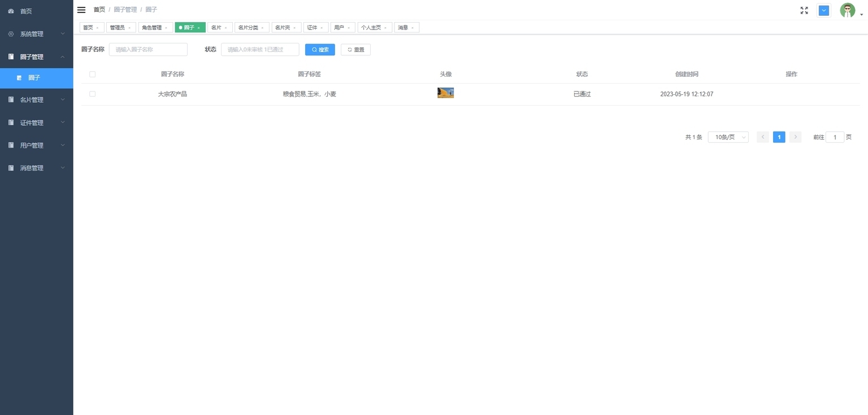Expand the 名片管理 sidebar menu
868x415 pixels.
(x=37, y=100)
